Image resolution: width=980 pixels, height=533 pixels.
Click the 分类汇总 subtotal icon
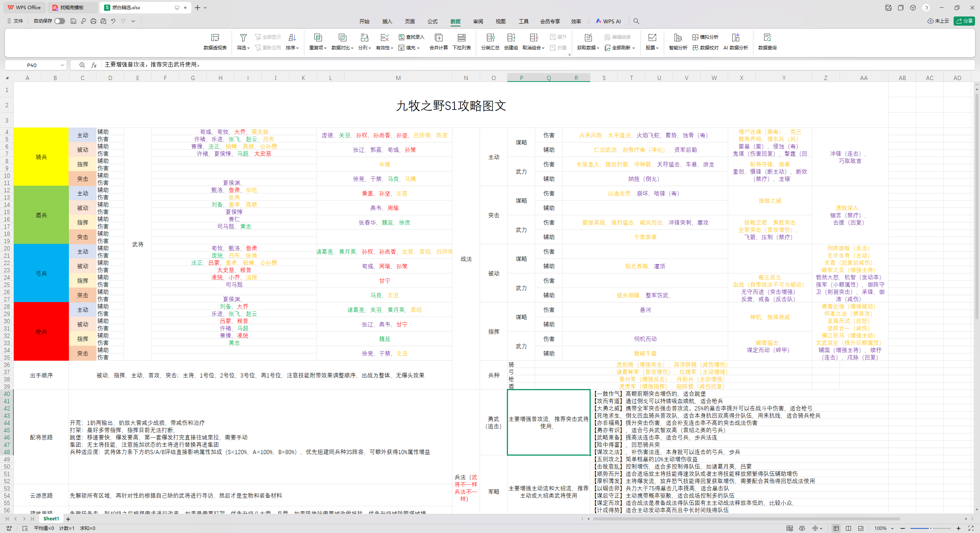click(x=490, y=41)
